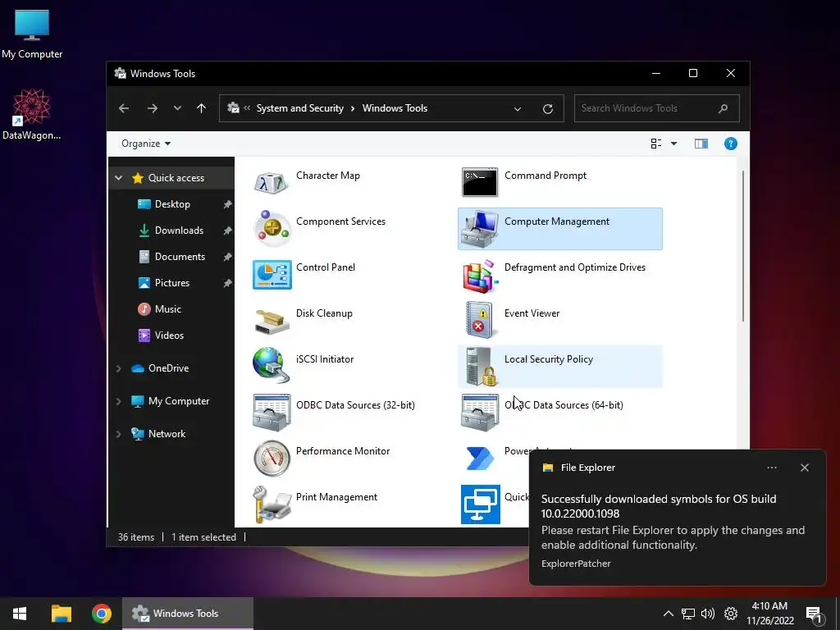Go up one folder level arrow

point(202,108)
